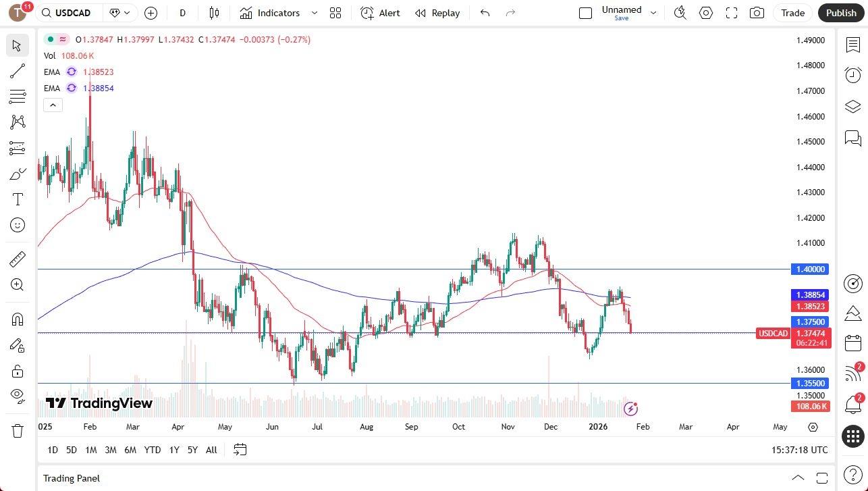This screenshot has width=868, height=491.
Task: Click the trash remove objects icon
Action: (x=17, y=430)
